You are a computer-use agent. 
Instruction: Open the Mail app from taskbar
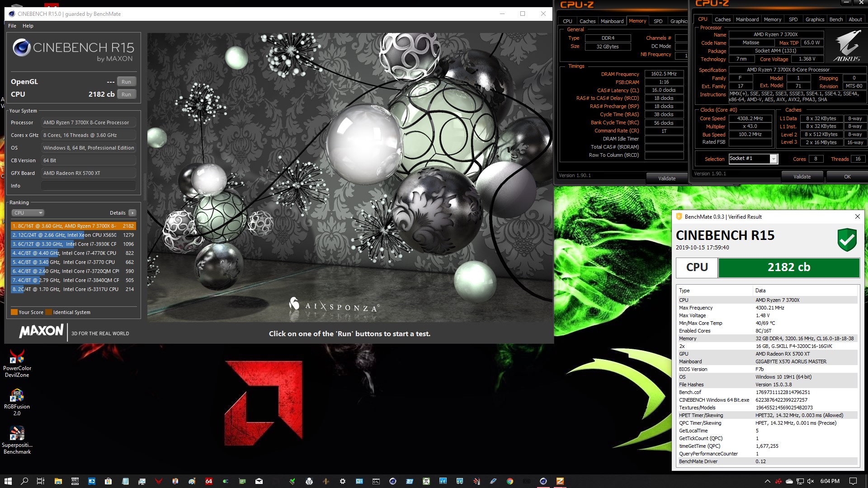[x=259, y=481]
